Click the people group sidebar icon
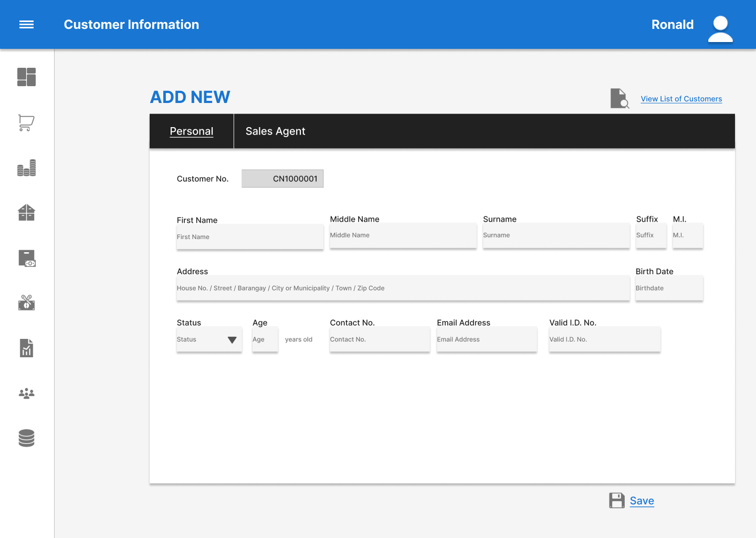The height and width of the screenshot is (538, 756). coord(26,393)
